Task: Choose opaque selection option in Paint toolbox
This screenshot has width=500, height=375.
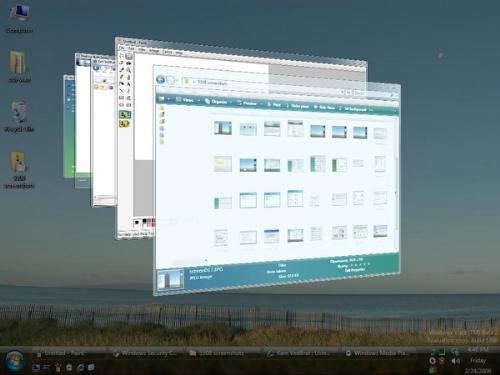Action: [125, 115]
